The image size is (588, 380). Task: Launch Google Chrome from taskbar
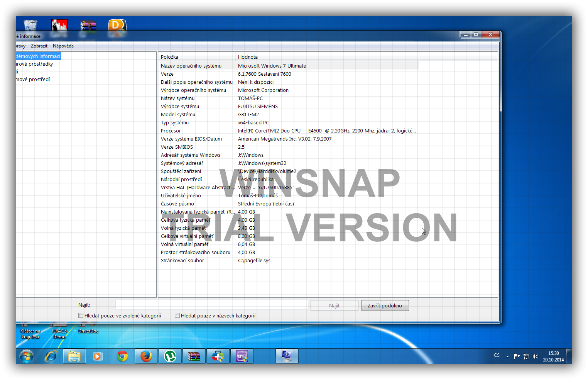click(122, 356)
